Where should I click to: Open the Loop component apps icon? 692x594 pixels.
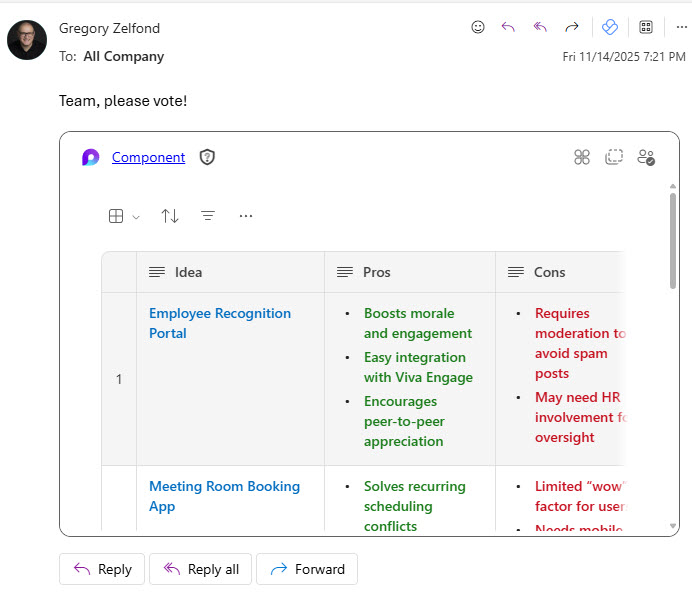[582, 157]
